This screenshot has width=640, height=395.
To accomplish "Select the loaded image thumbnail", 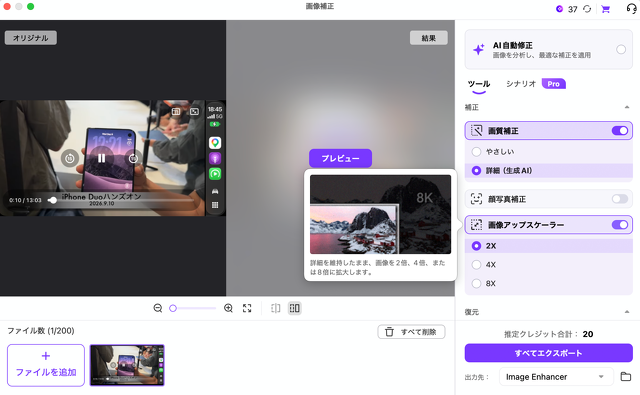I will [x=127, y=365].
